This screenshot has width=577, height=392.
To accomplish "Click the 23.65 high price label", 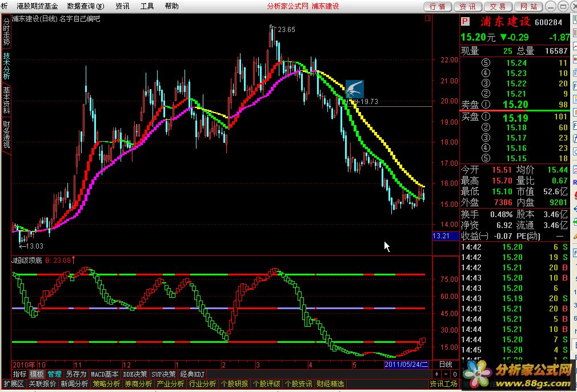I will (x=286, y=30).
